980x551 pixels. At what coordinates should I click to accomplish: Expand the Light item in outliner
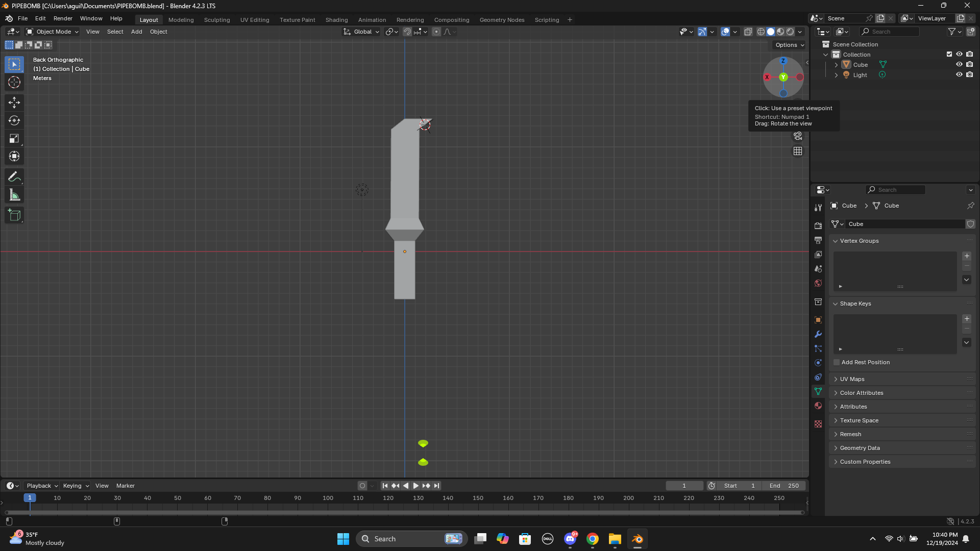(x=836, y=75)
